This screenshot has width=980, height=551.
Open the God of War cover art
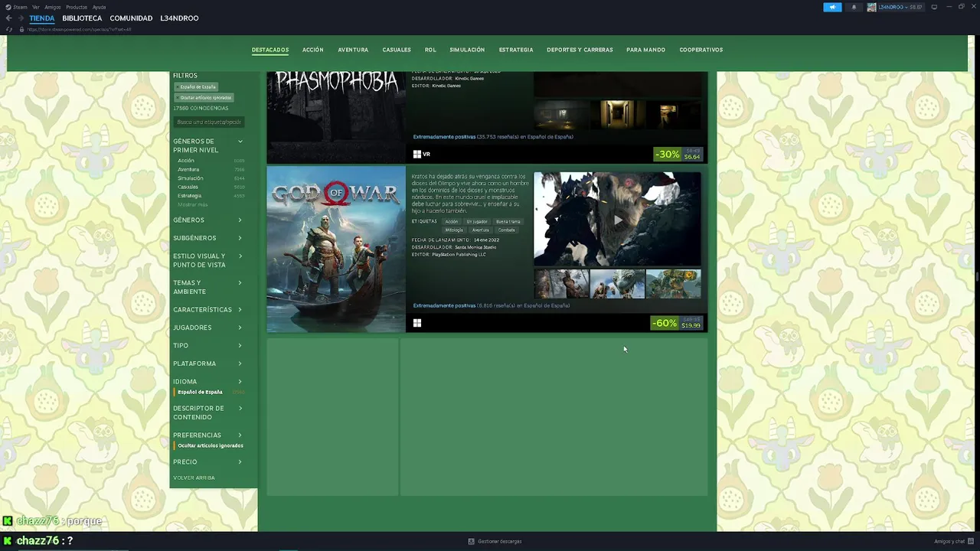[336, 249]
